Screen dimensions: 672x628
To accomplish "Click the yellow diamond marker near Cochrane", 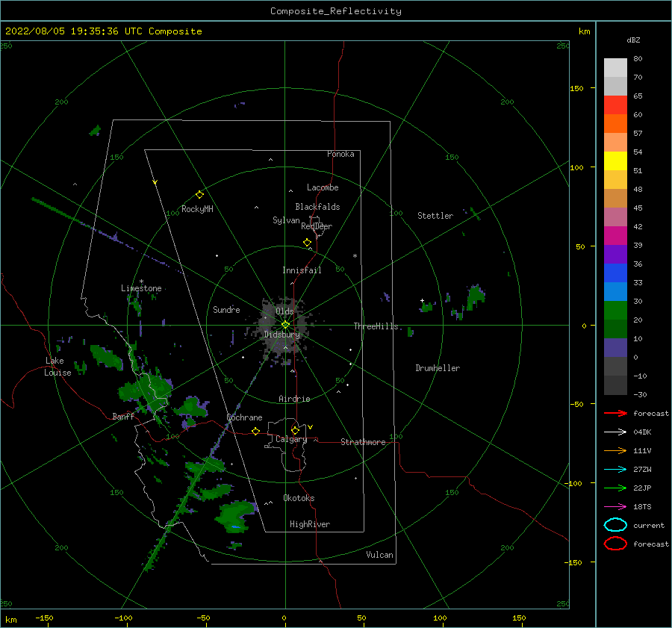I will 256,431.
